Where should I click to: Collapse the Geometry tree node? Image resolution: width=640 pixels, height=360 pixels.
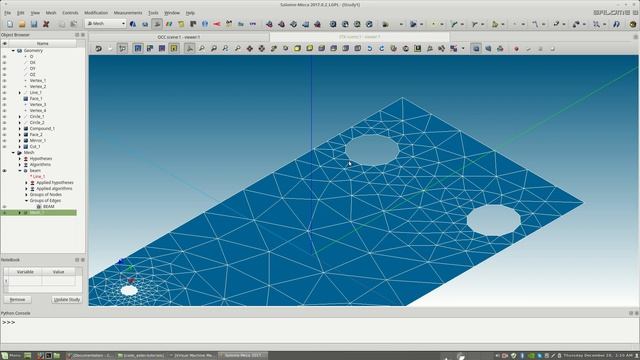[13, 51]
